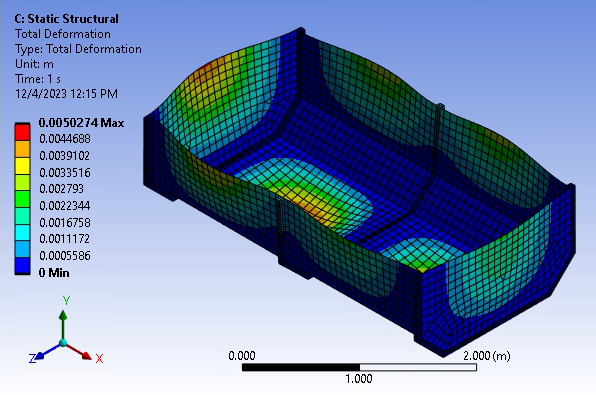Click the '0.000' scale ruler label
Viewport: 596px width, 395px height.
(x=242, y=356)
